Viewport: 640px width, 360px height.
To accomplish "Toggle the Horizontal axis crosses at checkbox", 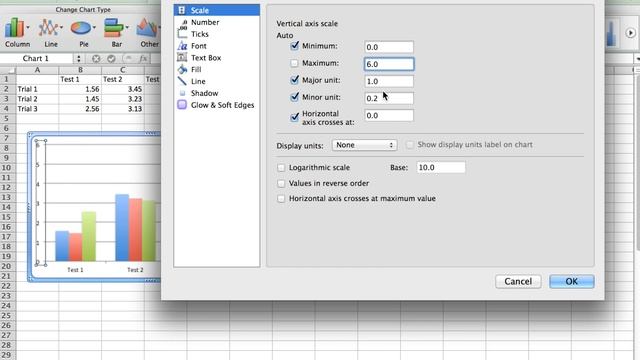I will (294, 118).
